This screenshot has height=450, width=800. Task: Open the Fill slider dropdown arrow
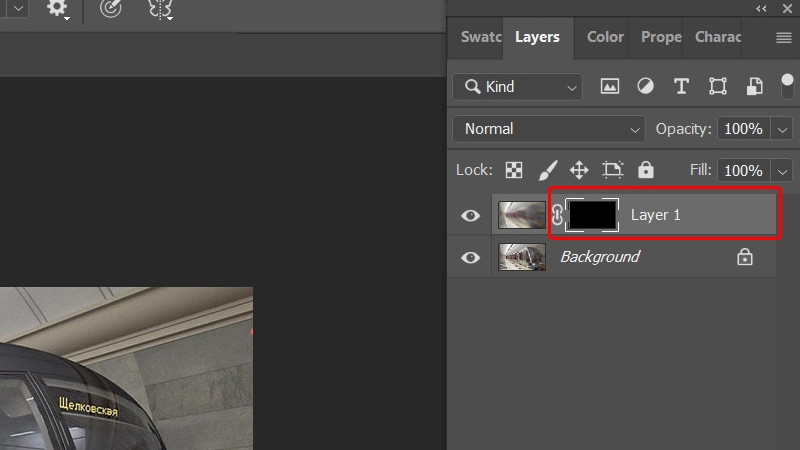(782, 171)
